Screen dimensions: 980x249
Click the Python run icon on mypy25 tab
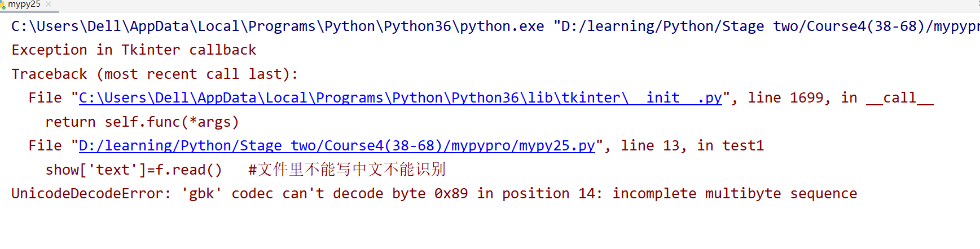coord(2,5)
